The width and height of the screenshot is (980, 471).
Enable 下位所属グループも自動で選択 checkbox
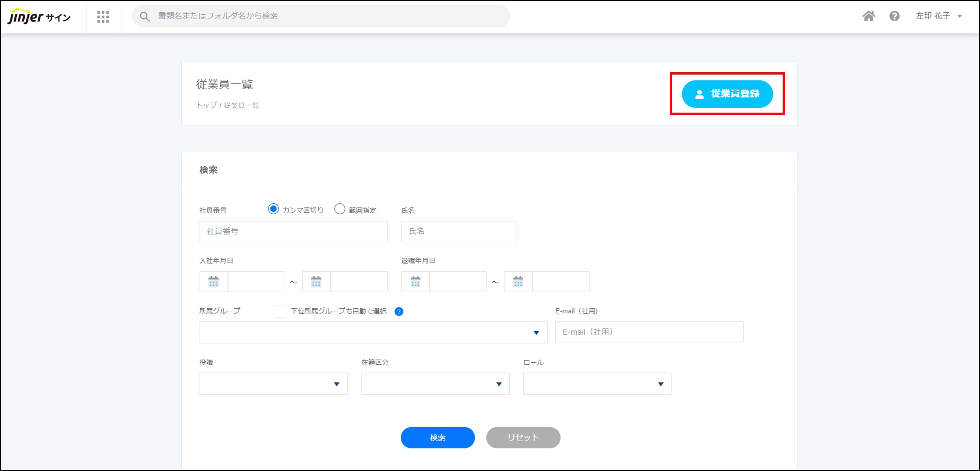point(280,311)
